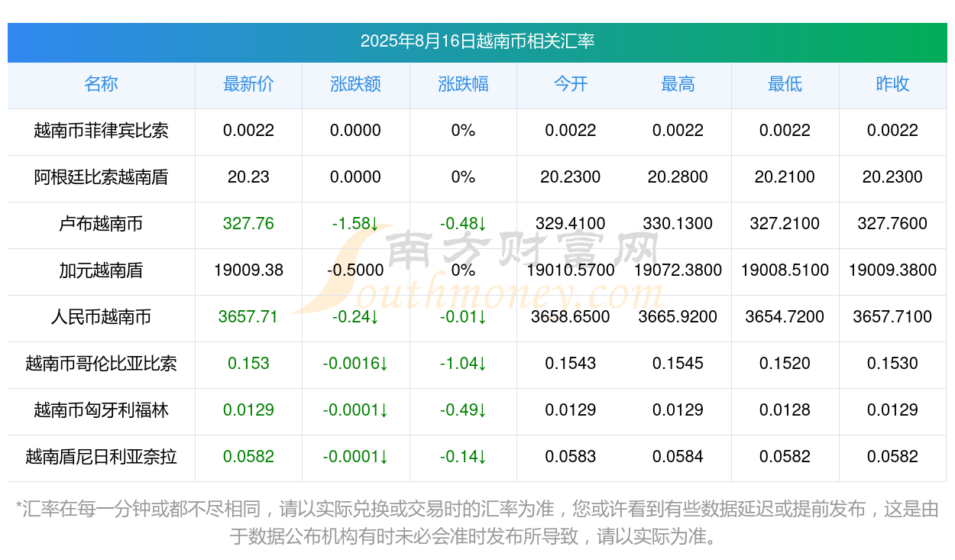Click the disclaimer note starting *汇率在每一分钟
This screenshot has width=955, height=560.
coord(477,523)
